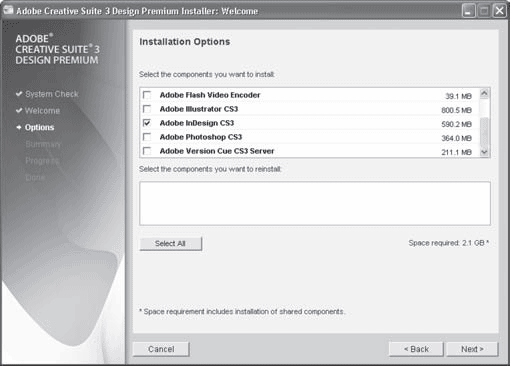Go to the Options step in sidebar
This screenshot has width=510, height=366.
pyautogui.click(x=39, y=127)
